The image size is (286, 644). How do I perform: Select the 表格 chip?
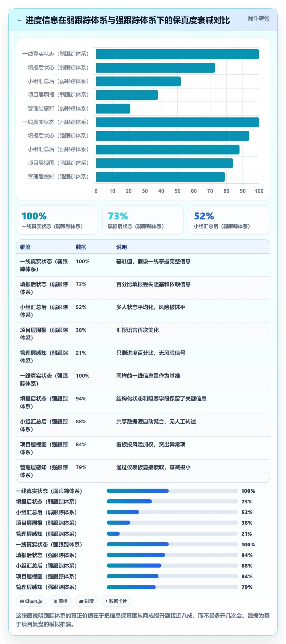(60, 601)
